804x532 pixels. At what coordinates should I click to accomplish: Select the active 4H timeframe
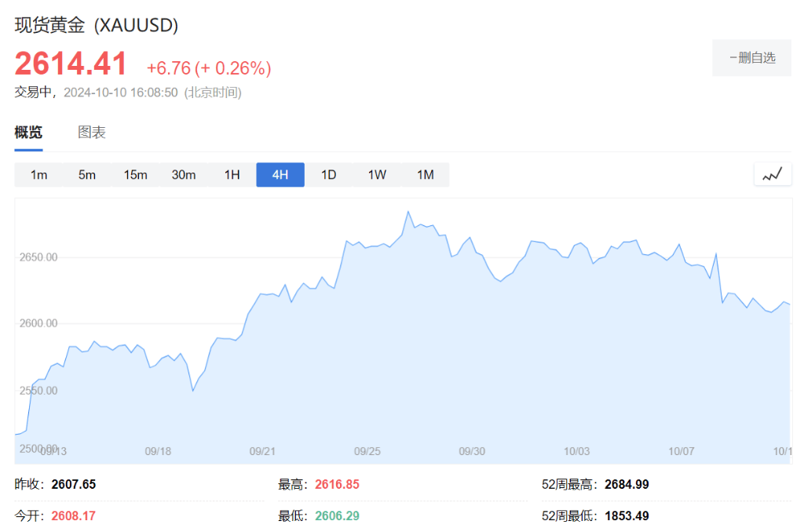tap(280, 175)
